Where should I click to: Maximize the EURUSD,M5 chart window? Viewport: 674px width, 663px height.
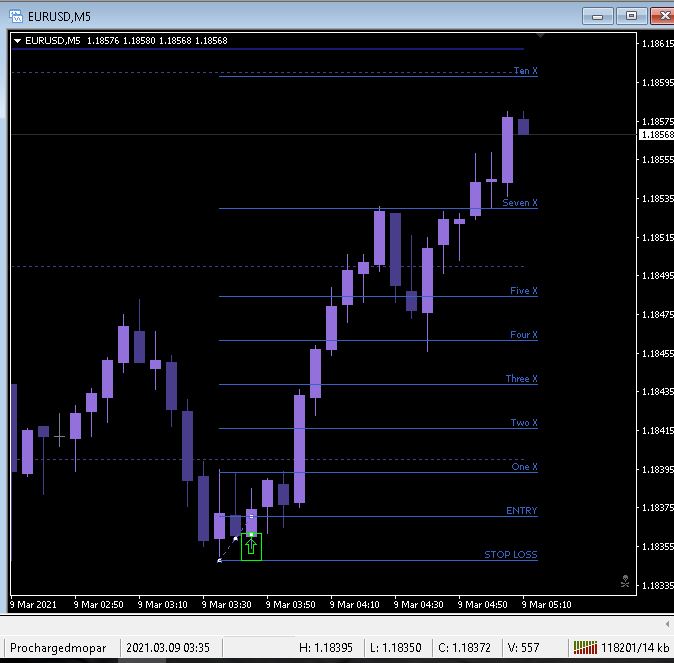[x=631, y=16]
